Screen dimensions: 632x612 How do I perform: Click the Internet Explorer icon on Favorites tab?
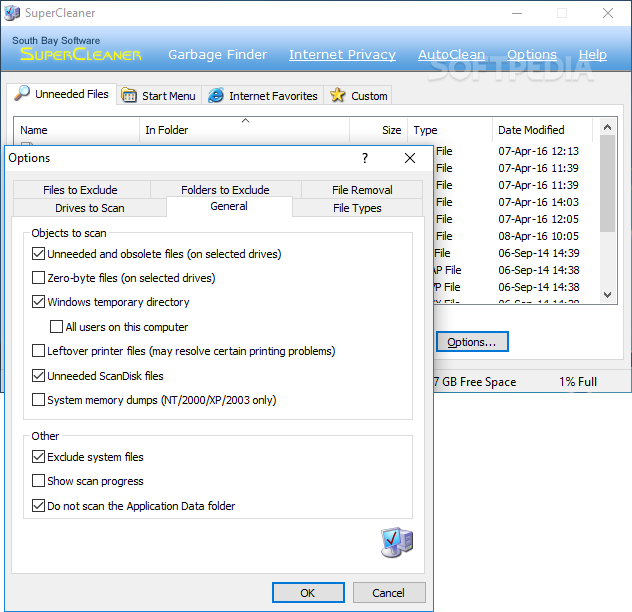pos(216,96)
